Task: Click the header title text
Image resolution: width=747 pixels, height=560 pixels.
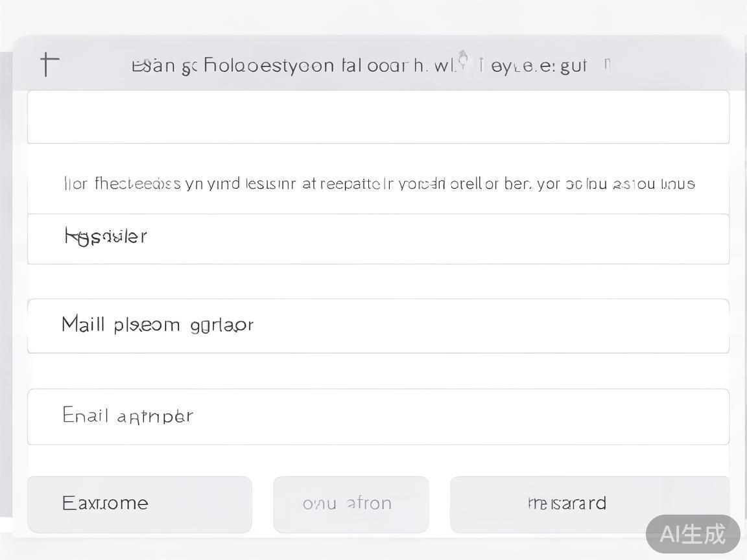Action: click(x=359, y=65)
